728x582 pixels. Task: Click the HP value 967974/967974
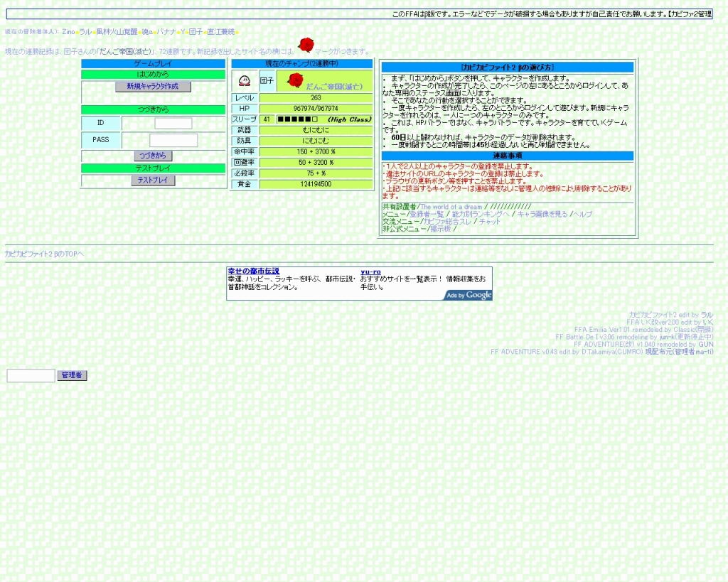(x=316, y=109)
